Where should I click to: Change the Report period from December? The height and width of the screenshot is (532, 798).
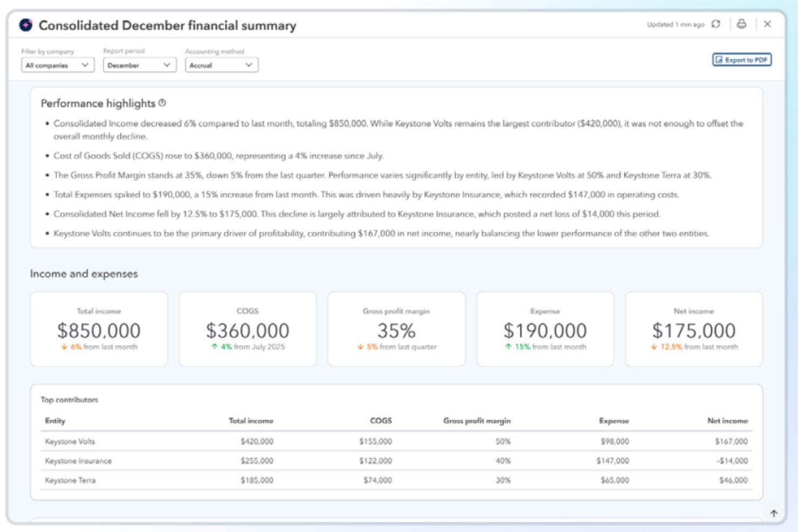[x=139, y=65]
